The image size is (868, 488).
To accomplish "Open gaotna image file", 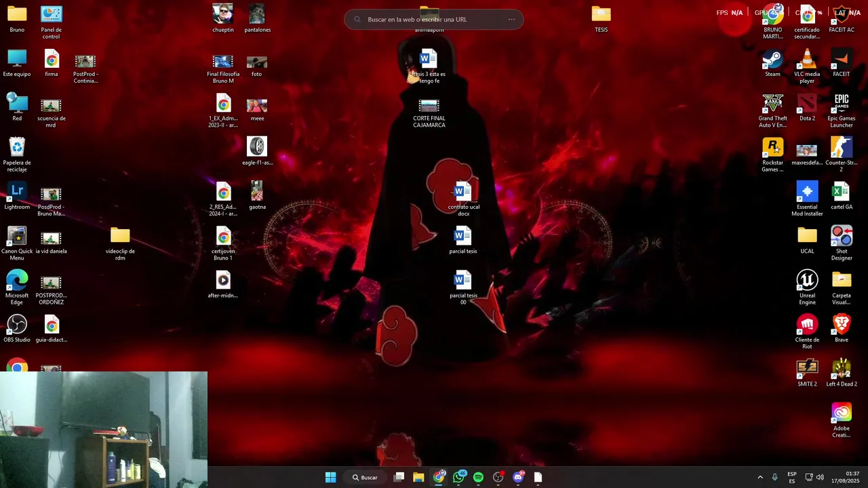I will pyautogui.click(x=257, y=196).
